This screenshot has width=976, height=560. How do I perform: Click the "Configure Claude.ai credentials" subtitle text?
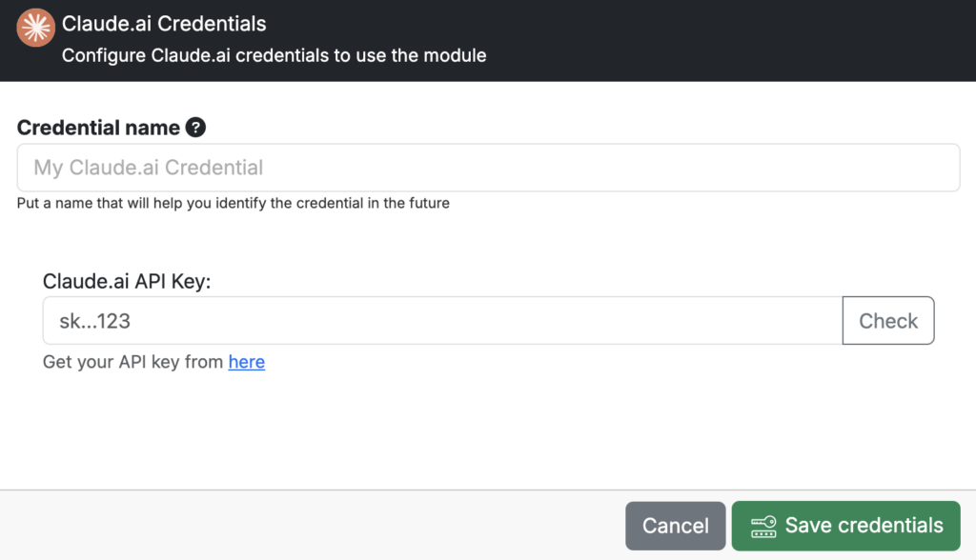[x=274, y=55]
